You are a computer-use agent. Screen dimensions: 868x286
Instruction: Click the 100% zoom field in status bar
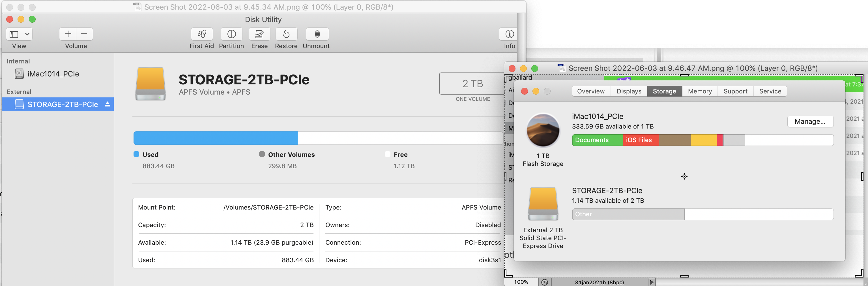click(521, 282)
